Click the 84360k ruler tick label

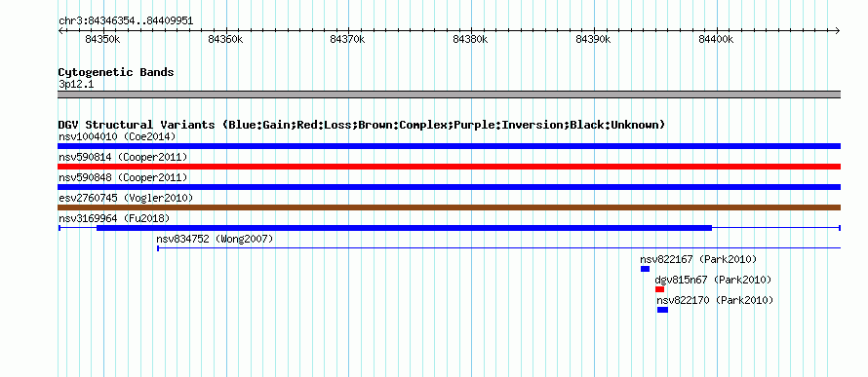[x=225, y=39]
